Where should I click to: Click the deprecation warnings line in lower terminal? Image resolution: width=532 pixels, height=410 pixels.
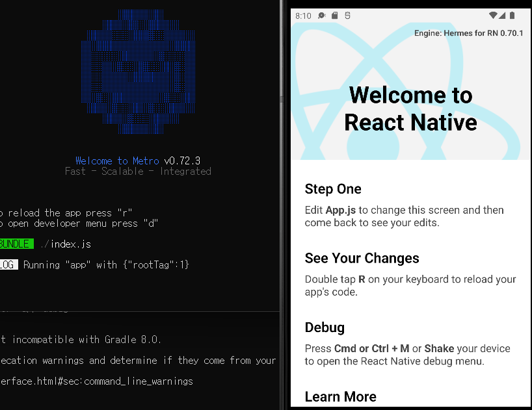138,360
